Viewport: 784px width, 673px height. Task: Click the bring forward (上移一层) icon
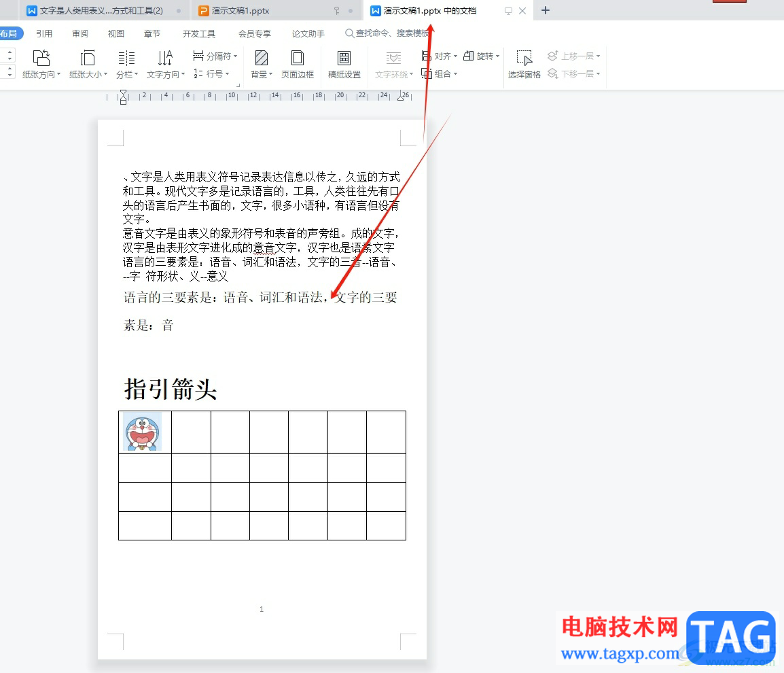(552, 56)
